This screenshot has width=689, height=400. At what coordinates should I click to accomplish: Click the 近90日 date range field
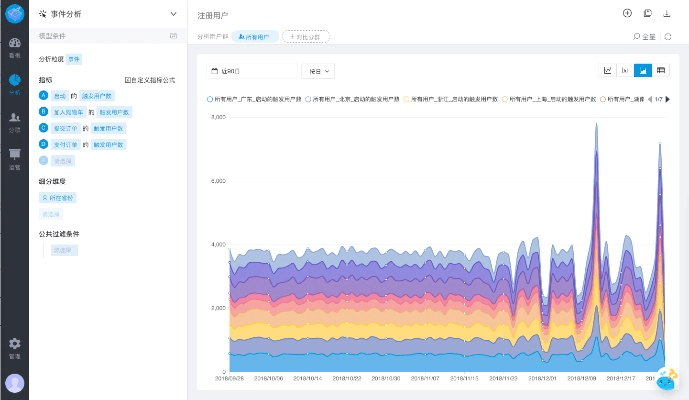click(x=252, y=71)
